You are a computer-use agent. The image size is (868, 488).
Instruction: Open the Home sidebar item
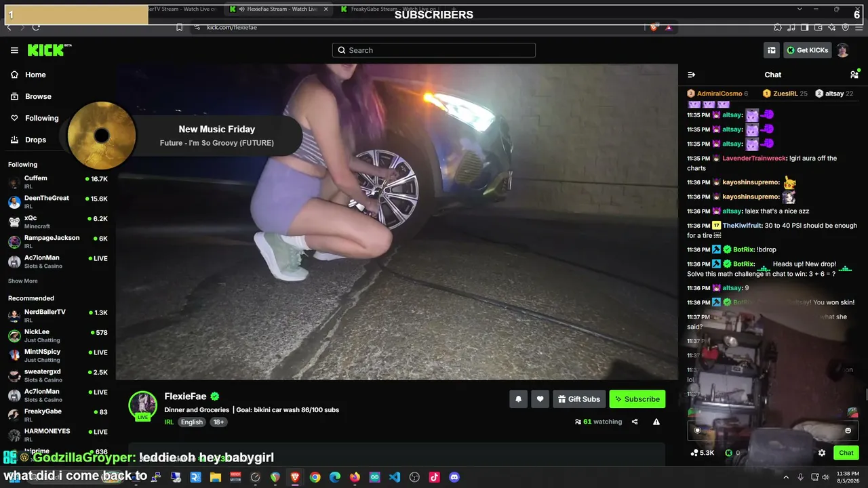35,75
